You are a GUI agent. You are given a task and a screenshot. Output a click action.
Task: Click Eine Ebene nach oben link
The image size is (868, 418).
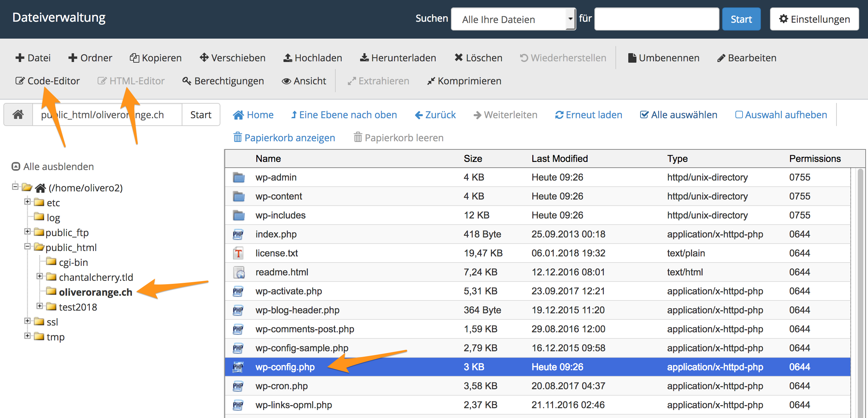344,115
